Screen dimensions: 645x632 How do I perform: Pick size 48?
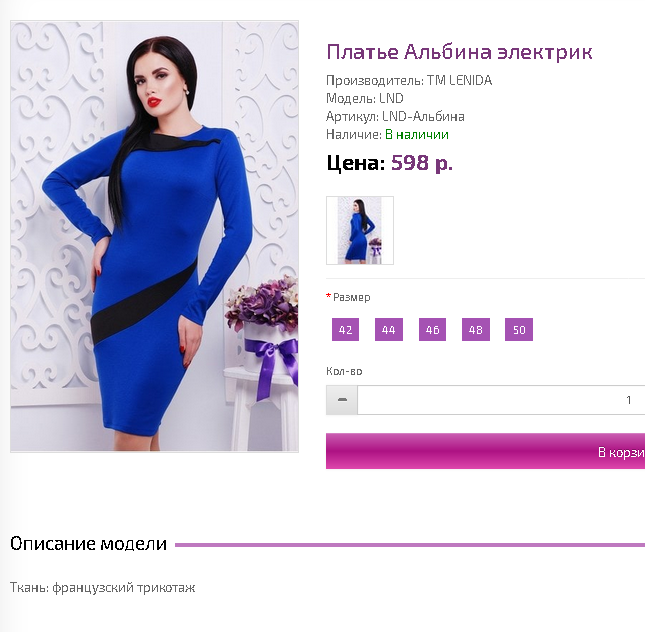pos(476,330)
